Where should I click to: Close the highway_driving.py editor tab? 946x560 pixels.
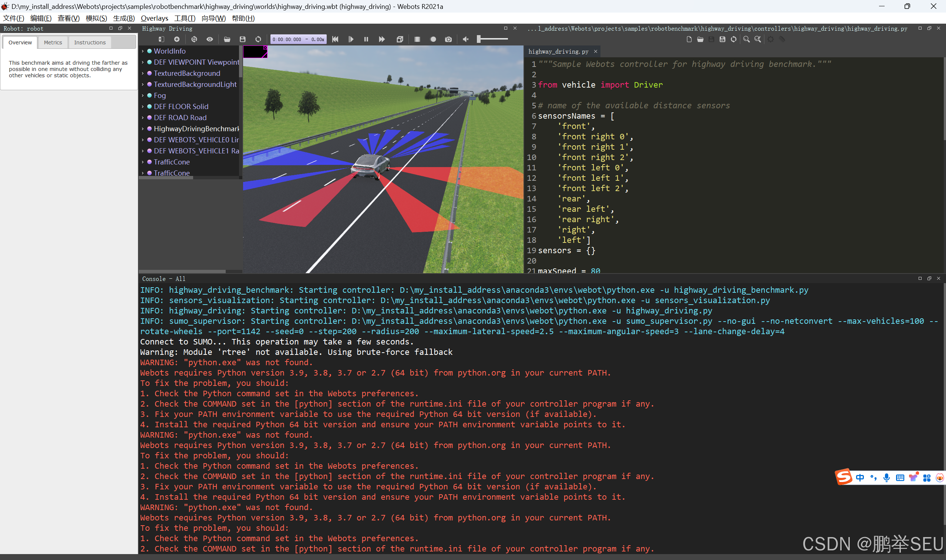596,51
